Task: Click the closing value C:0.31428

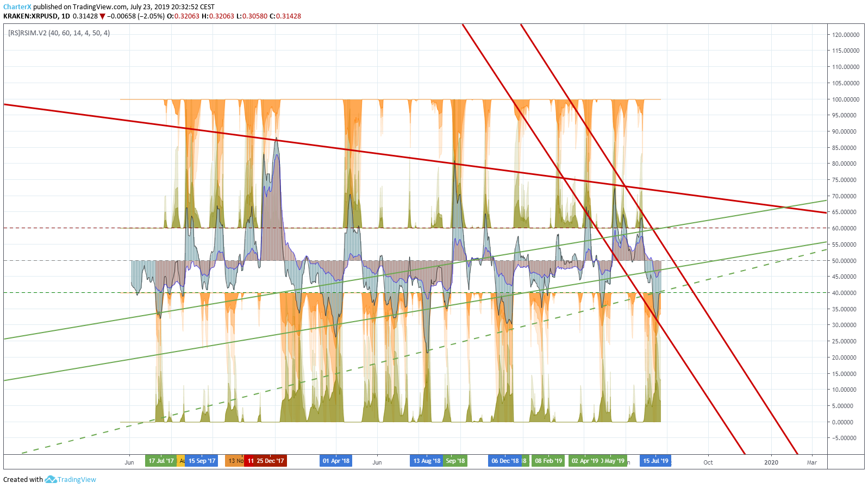Action: pyautogui.click(x=285, y=16)
